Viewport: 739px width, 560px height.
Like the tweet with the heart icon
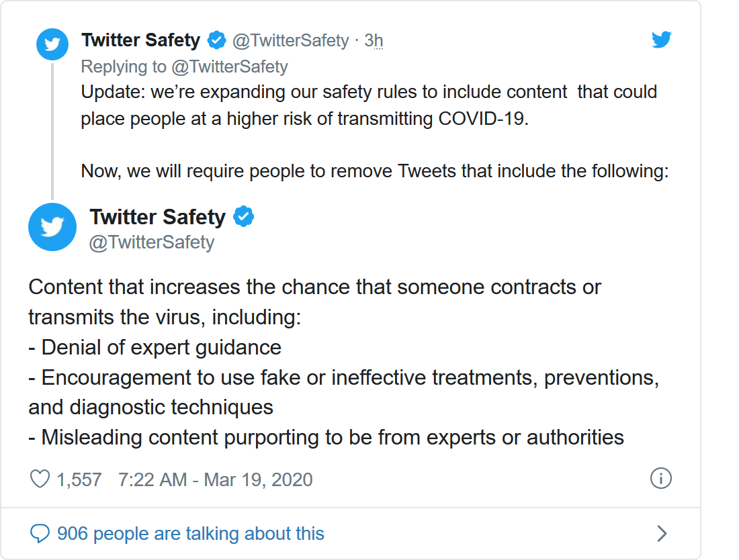[x=40, y=479]
